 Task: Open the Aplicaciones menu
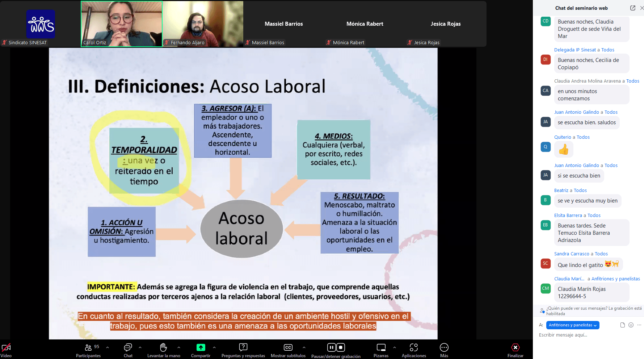(414, 348)
